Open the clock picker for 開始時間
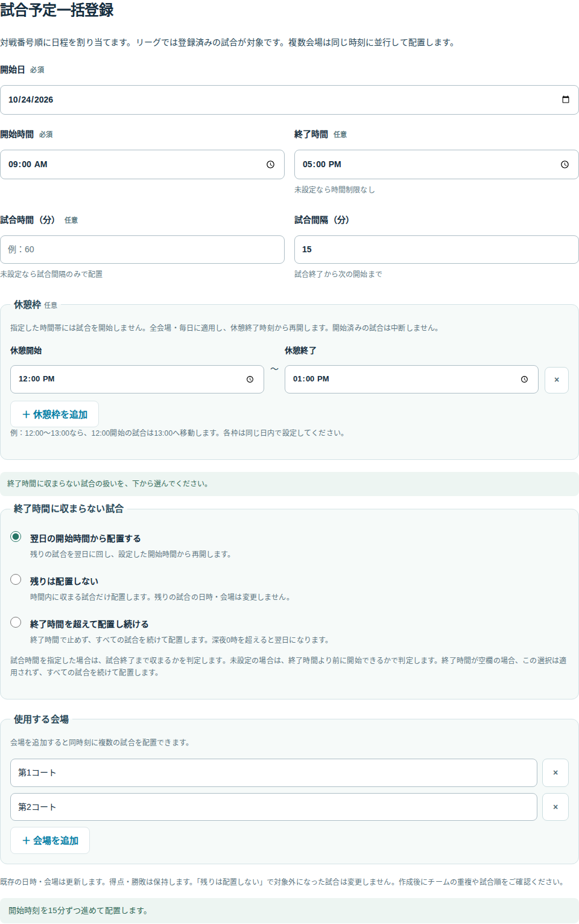579x924 pixels. coord(270,164)
